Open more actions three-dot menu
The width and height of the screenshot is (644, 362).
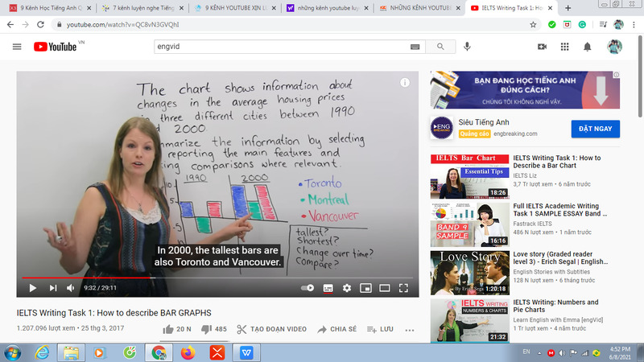click(x=410, y=330)
